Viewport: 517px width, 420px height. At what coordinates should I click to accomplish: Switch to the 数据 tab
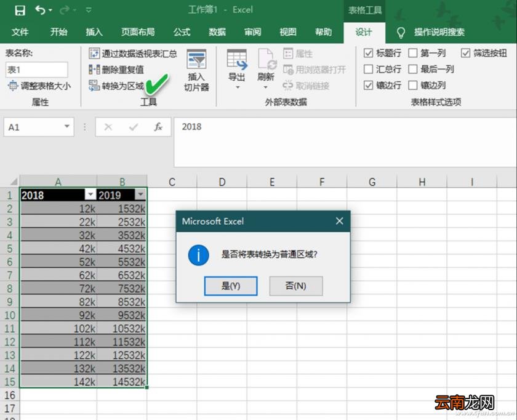(x=217, y=32)
